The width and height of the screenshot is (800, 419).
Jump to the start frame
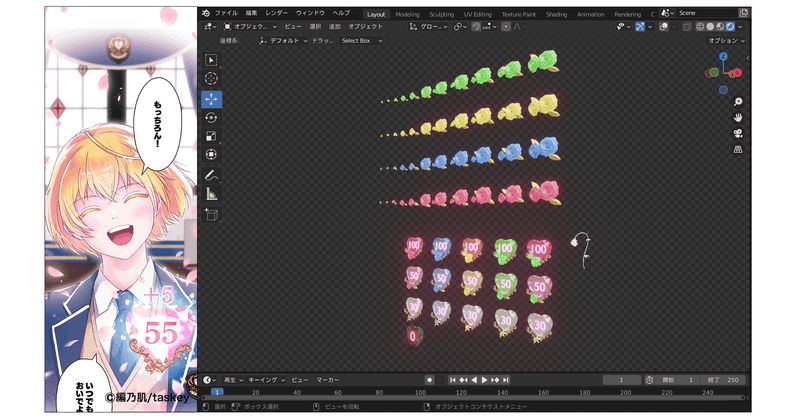[453, 380]
